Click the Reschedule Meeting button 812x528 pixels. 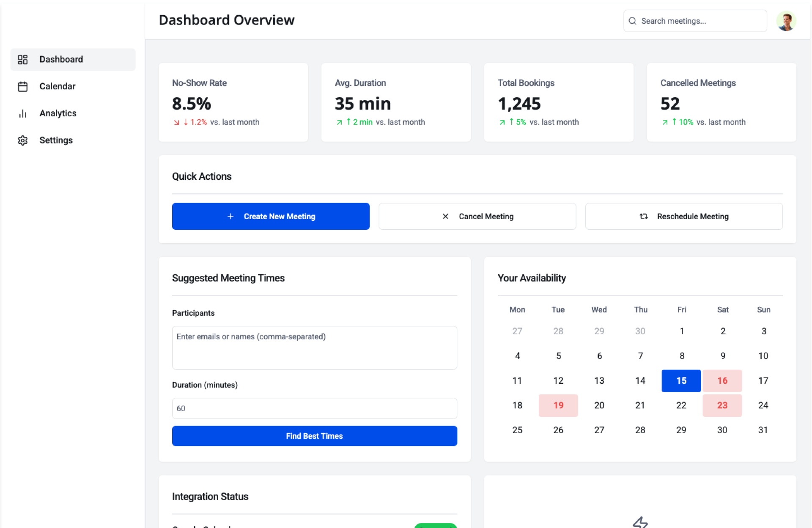click(x=683, y=217)
